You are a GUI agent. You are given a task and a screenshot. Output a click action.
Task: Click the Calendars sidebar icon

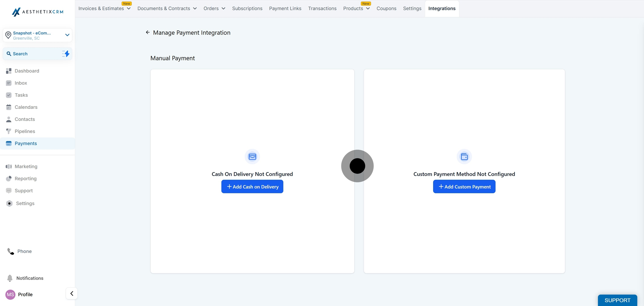[x=9, y=107]
